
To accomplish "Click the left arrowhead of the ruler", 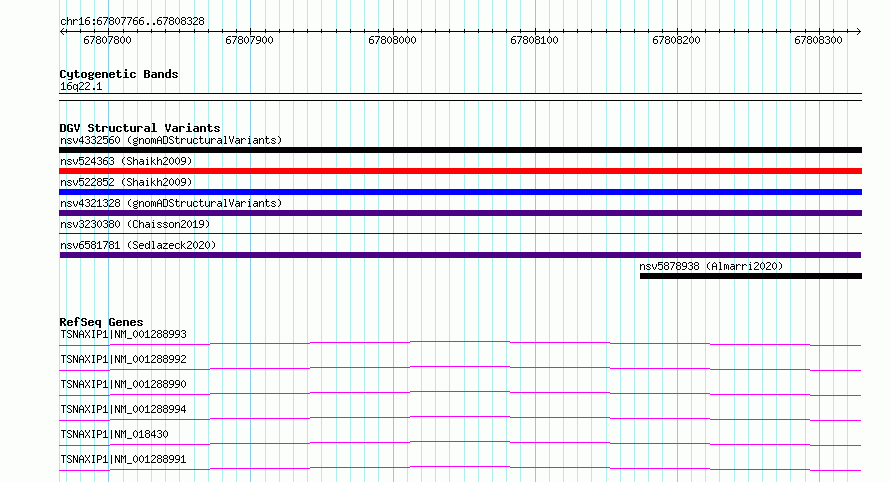I will 62,32.
